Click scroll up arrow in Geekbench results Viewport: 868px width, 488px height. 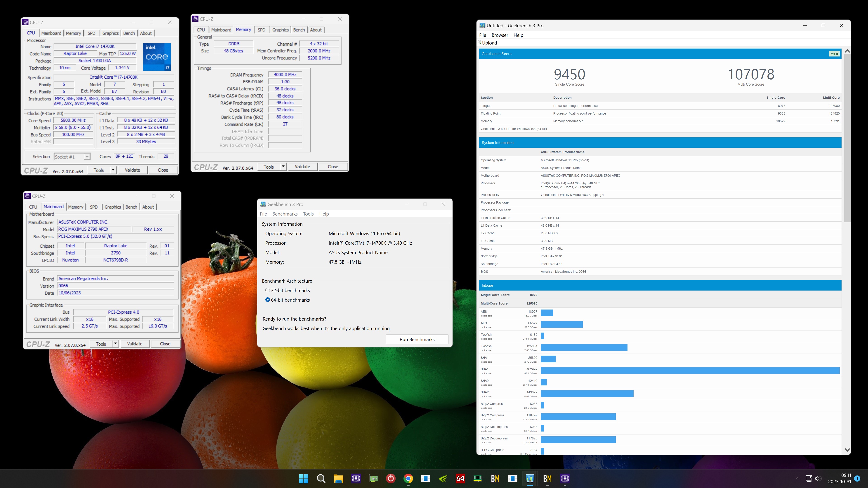(847, 51)
